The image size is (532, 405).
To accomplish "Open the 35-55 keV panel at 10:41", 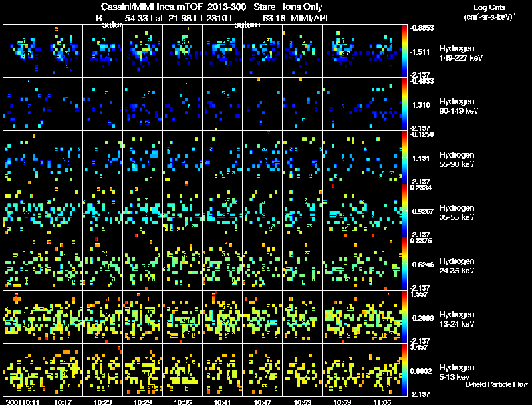I will click(223, 210).
